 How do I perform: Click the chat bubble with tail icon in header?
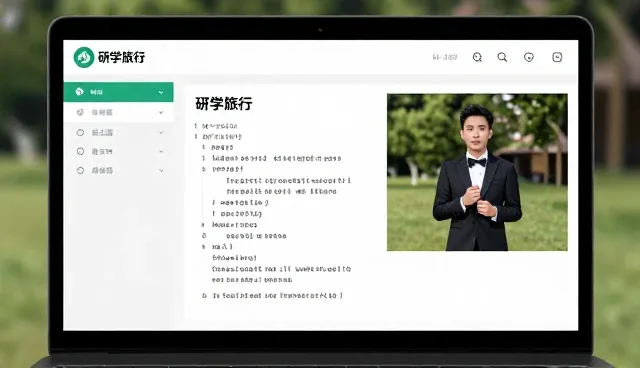pyautogui.click(x=477, y=57)
